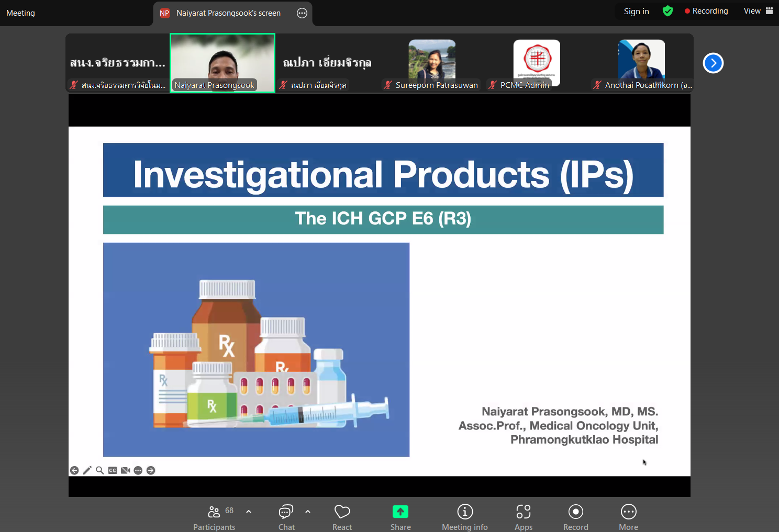Toggle the camera icon on the slide toolbar
Screen dimensions: 779x532
[x=125, y=470]
